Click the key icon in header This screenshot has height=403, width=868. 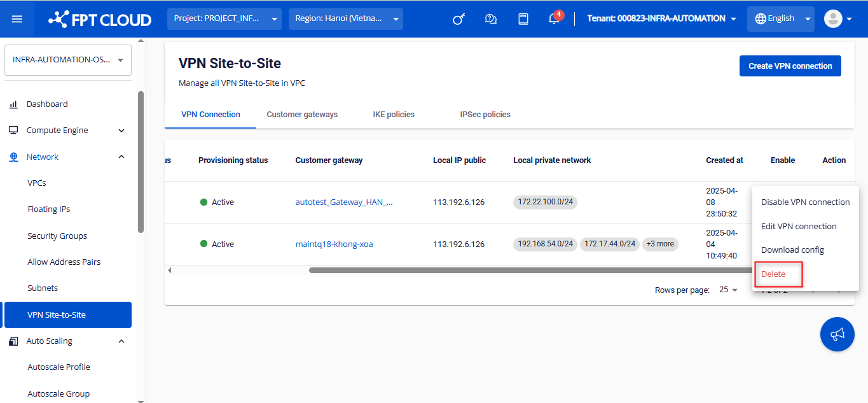pyautogui.click(x=458, y=19)
